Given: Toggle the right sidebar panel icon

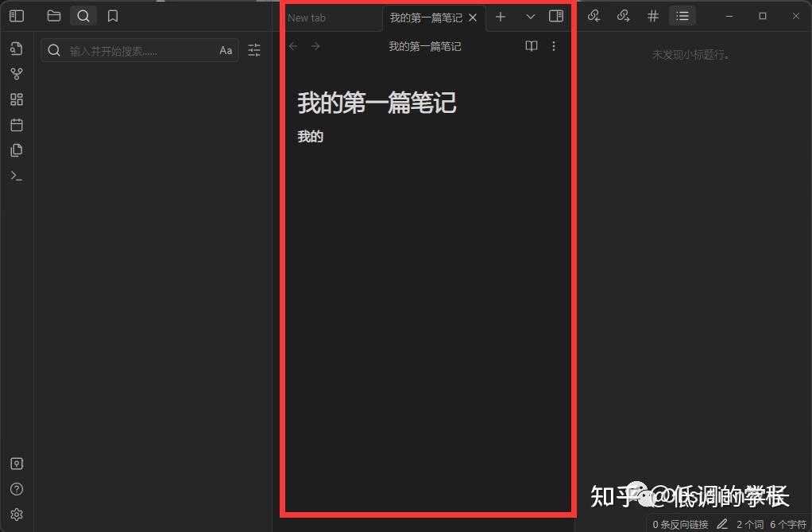Looking at the screenshot, I should (556, 16).
